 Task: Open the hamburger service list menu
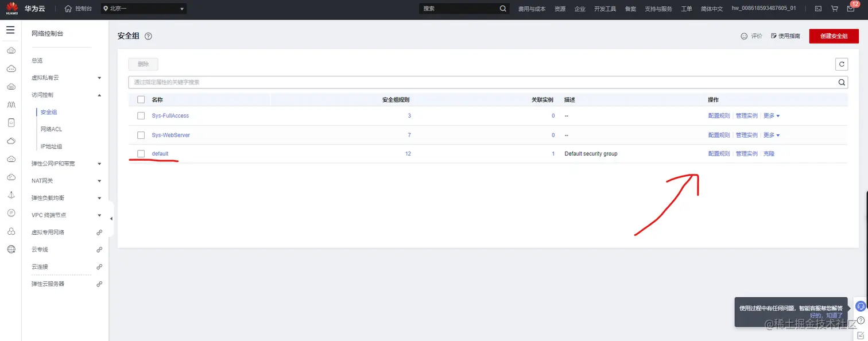10,30
